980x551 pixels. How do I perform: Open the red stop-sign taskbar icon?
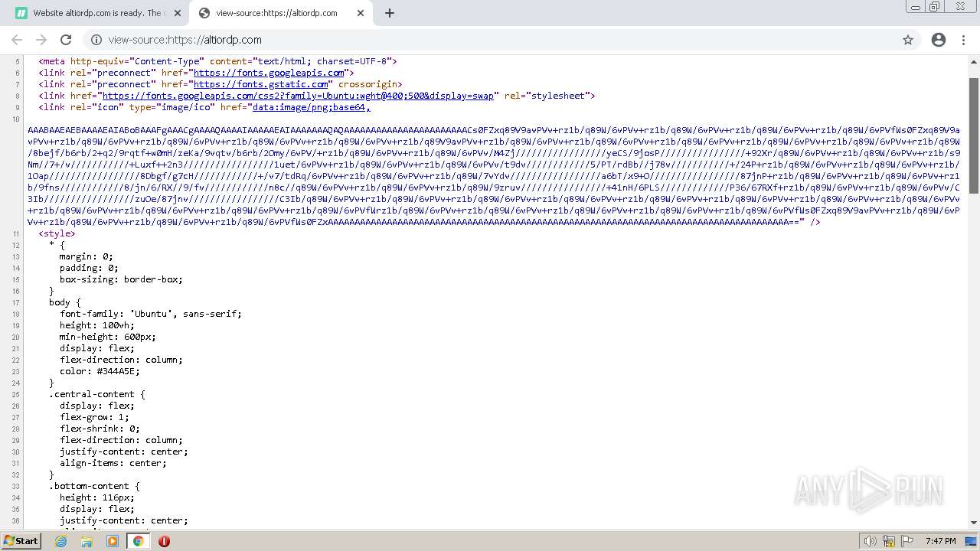pos(164,541)
